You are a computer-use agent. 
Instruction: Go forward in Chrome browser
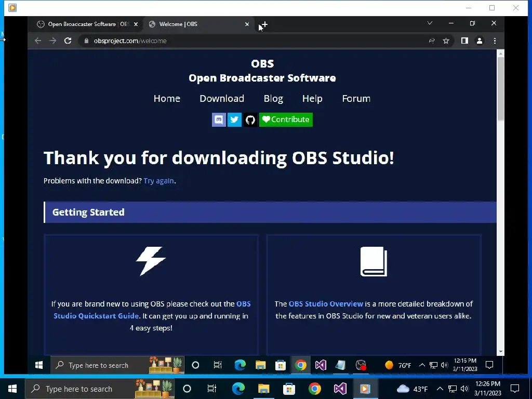(52, 41)
